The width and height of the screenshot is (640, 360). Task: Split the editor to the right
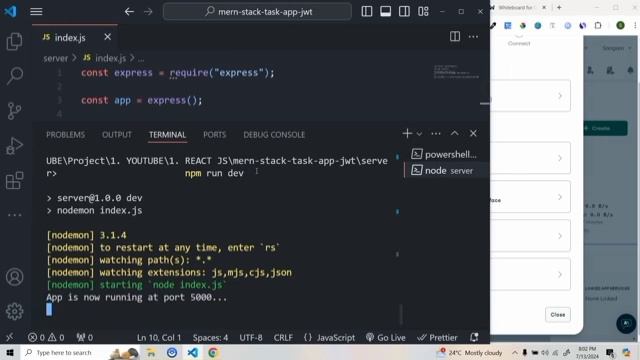455,37
